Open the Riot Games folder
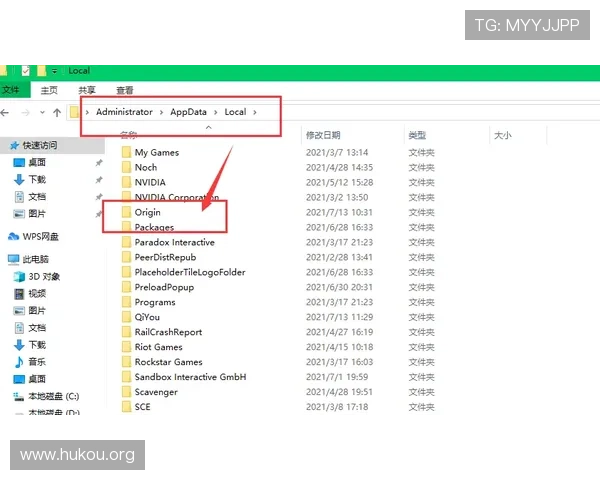Image resolution: width=600 pixels, height=480 pixels. pyautogui.click(x=158, y=347)
